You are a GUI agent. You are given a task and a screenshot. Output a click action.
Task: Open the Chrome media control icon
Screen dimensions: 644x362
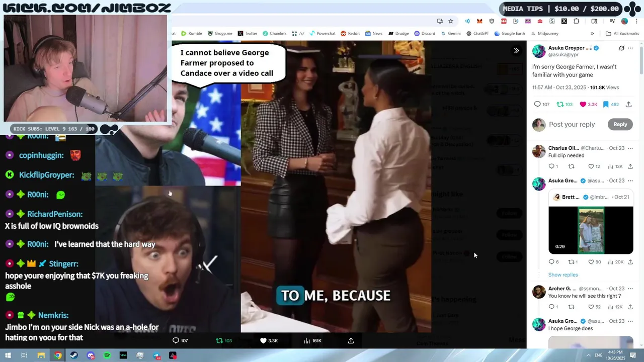point(612,21)
